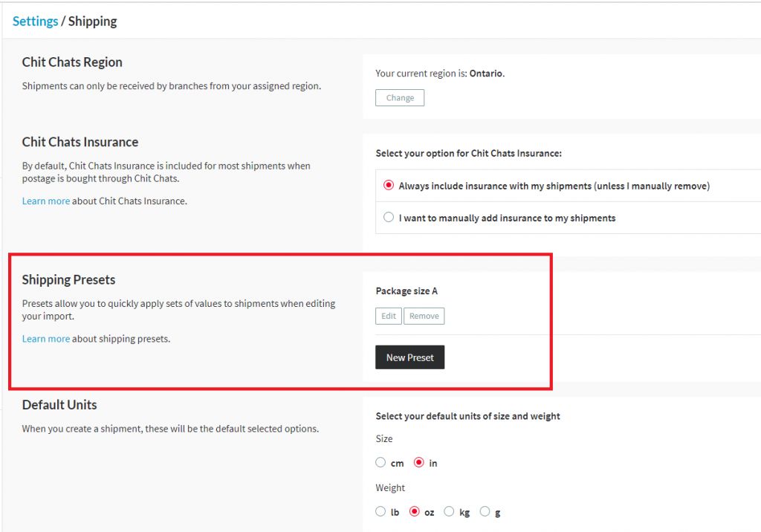Set default weight unit to g

point(485,512)
